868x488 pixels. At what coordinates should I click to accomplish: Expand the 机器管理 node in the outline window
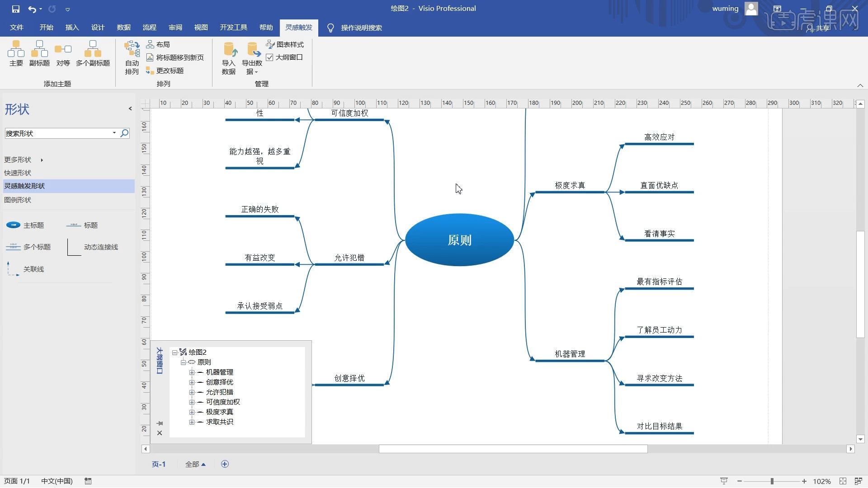point(192,372)
